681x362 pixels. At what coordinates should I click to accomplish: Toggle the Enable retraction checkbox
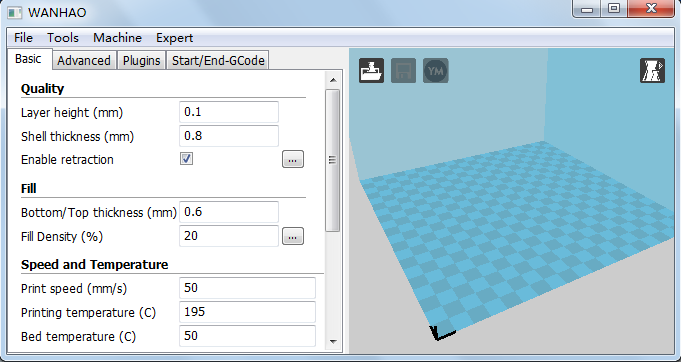pos(186,159)
